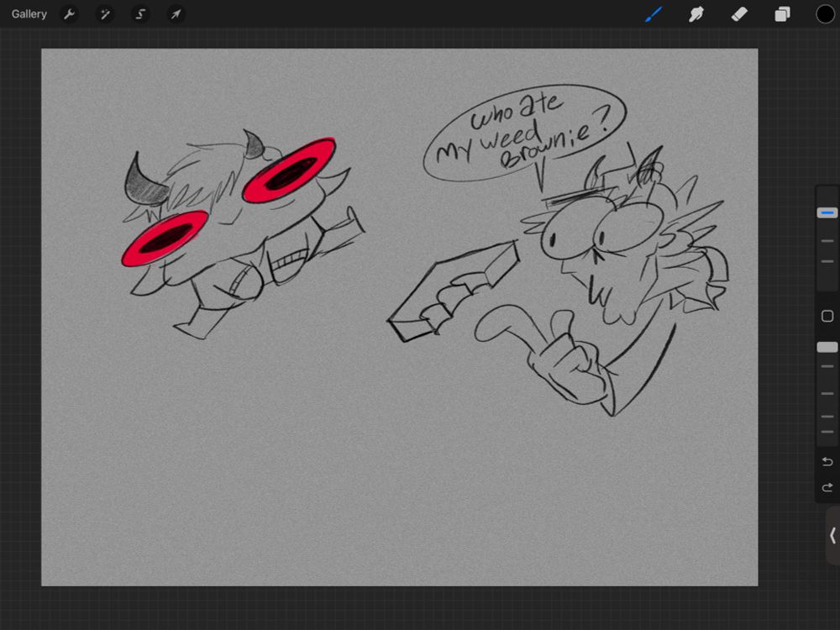
Task: Redo the last undone stroke
Action: coord(827,487)
